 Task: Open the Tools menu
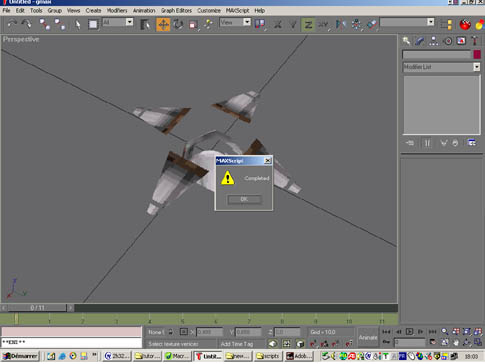36,11
